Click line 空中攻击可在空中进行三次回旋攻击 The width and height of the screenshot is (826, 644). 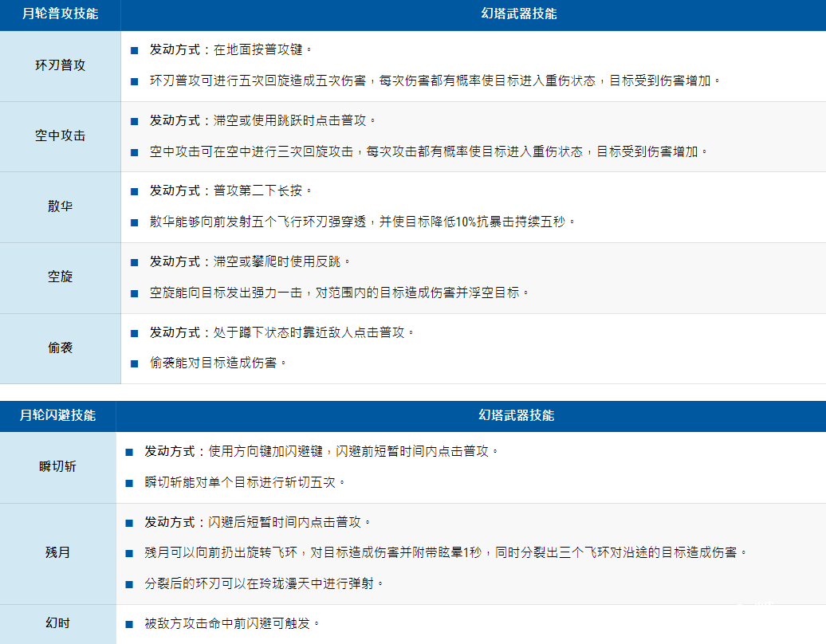coord(429,151)
